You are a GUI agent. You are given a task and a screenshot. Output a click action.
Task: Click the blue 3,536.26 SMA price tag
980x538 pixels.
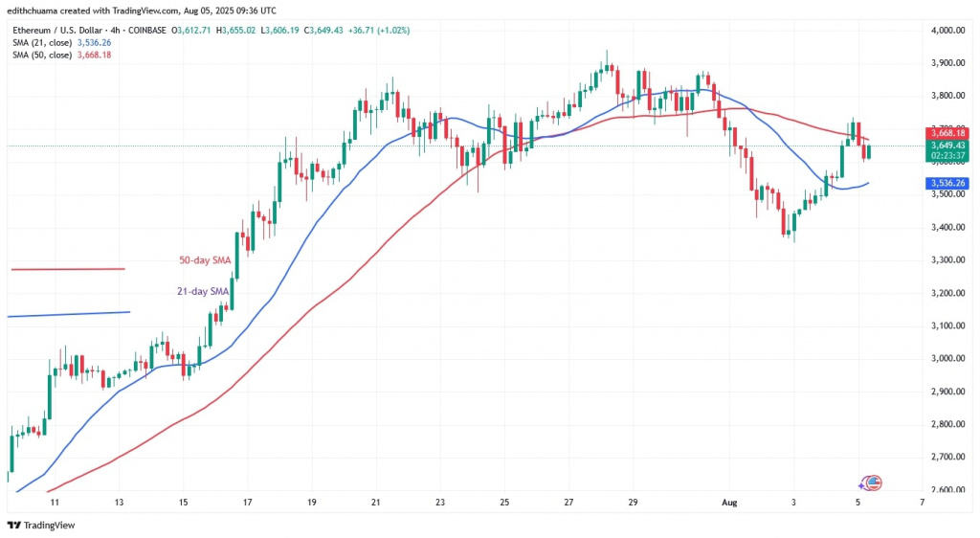coord(947,183)
